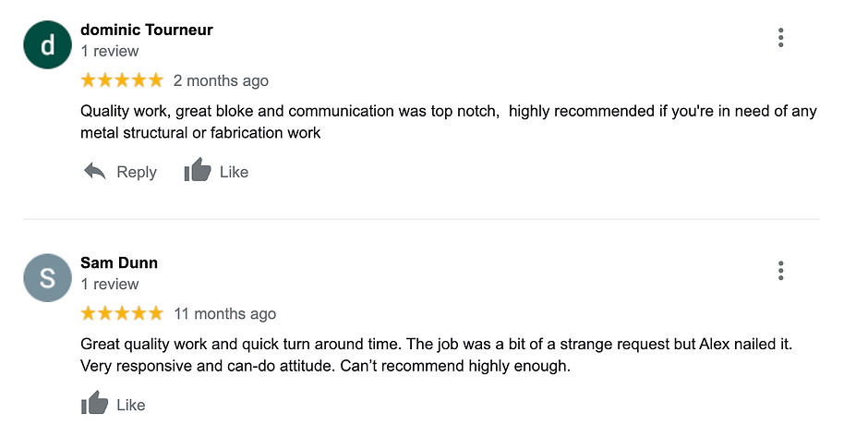Click thumbs-up icon on Sam Dunn's review
The height and width of the screenshot is (425, 868).
click(95, 403)
